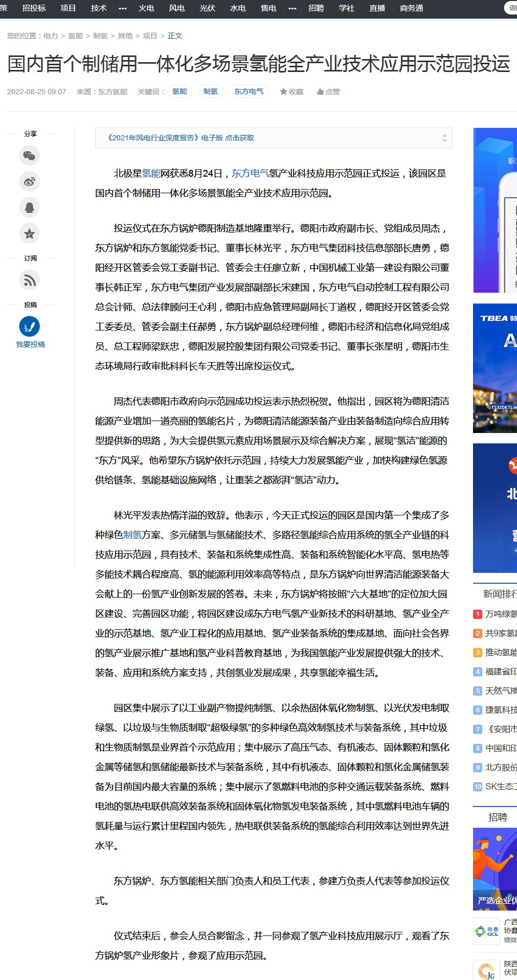Expand more items after 售电

click(x=292, y=8)
